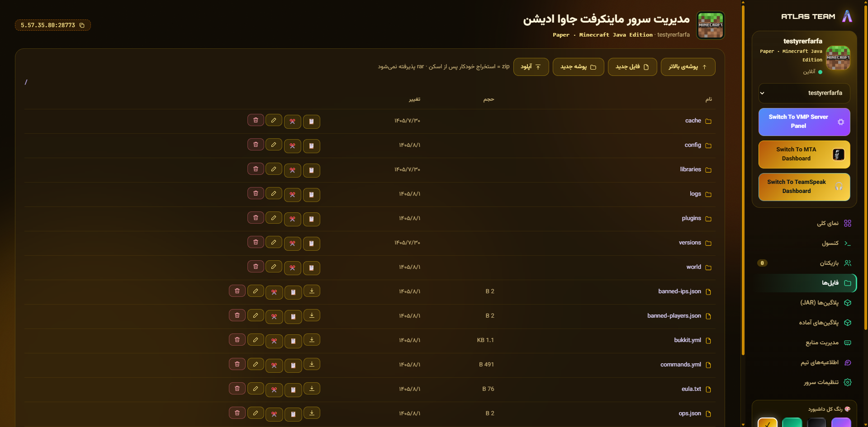This screenshot has height=427, width=868.
Task: Rename the config folder with pencil icon
Action: (274, 145)
